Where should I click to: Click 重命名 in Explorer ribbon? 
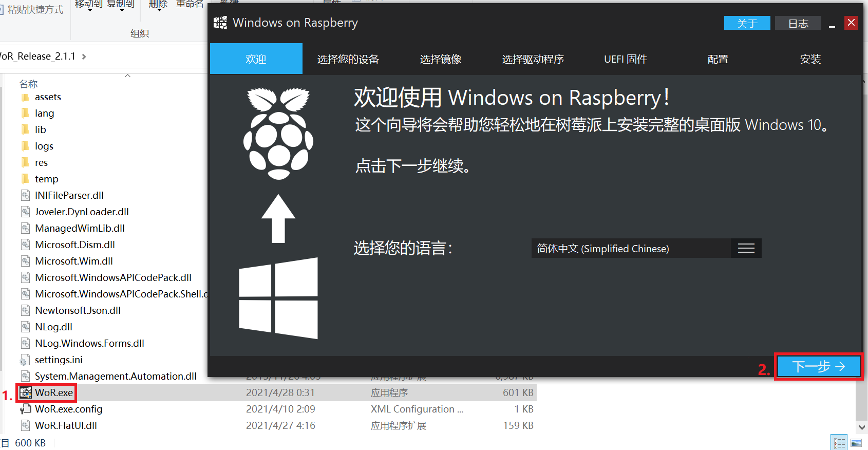point(190,4)
